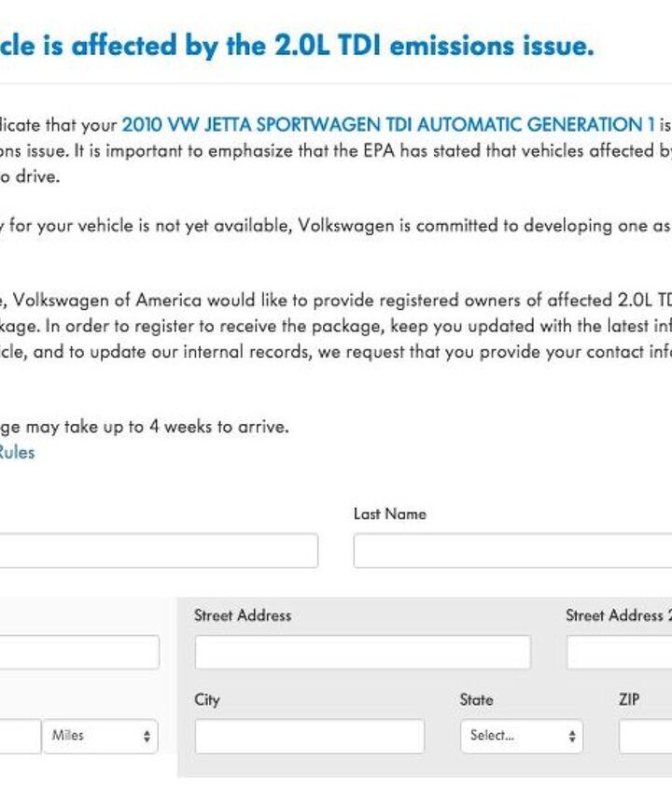Expand the Miles unit dropdown
Viewport: 672px width, 789px height.
[100, 736]
